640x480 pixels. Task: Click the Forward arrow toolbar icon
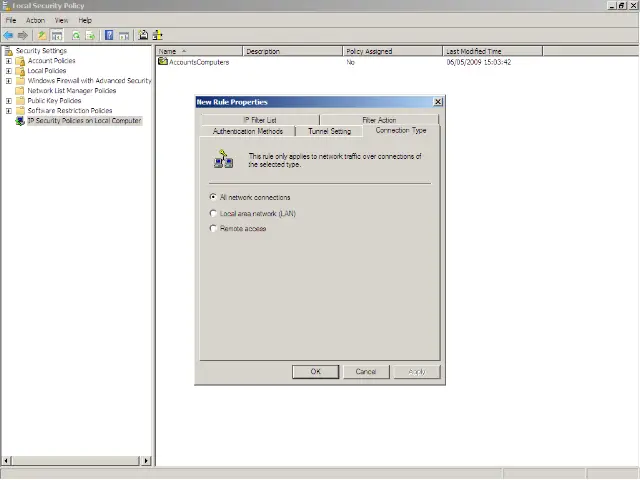click(23, 35)
